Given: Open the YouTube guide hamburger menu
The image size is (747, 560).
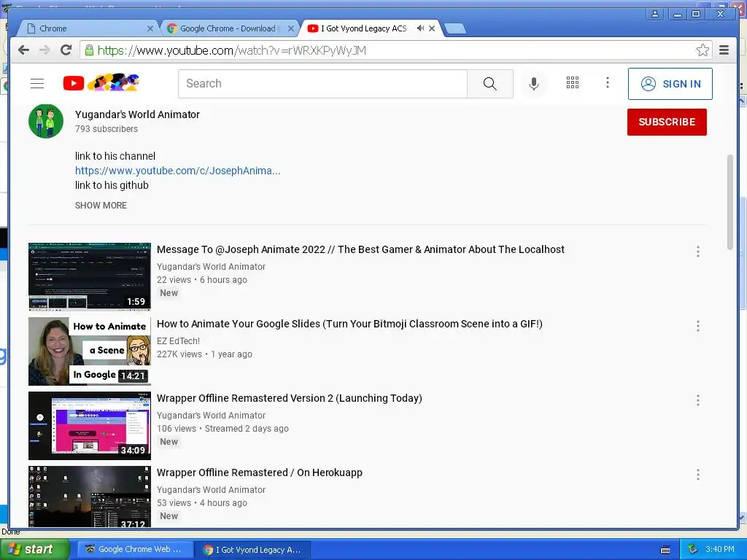Looking at the screenshot, I should click(x=37, y=83).
